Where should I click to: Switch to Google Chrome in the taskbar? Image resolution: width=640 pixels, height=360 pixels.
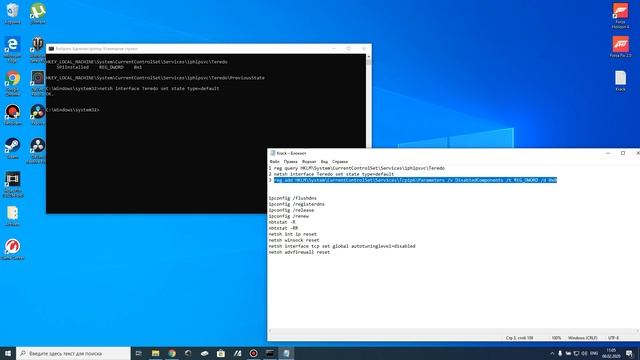172,353
